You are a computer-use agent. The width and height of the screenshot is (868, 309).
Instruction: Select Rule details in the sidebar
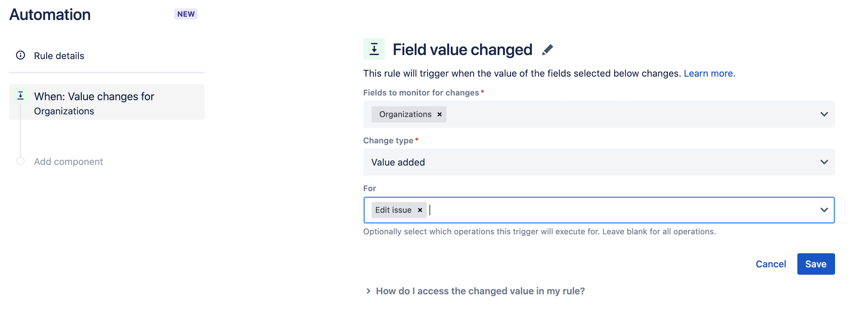59,55
